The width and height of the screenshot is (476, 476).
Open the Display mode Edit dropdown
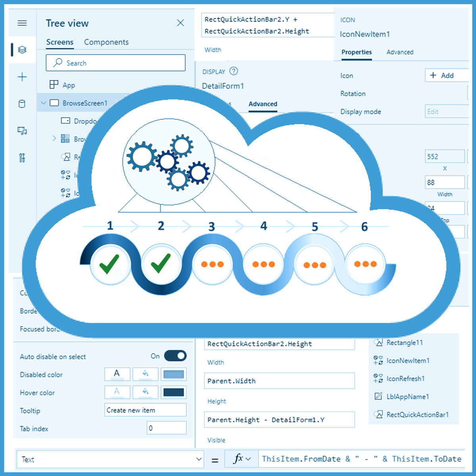pyautogui.click(x=447, y=111)
